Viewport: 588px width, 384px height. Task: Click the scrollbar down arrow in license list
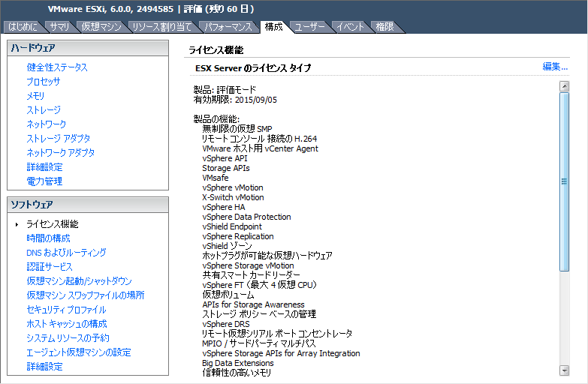point(564,370)
